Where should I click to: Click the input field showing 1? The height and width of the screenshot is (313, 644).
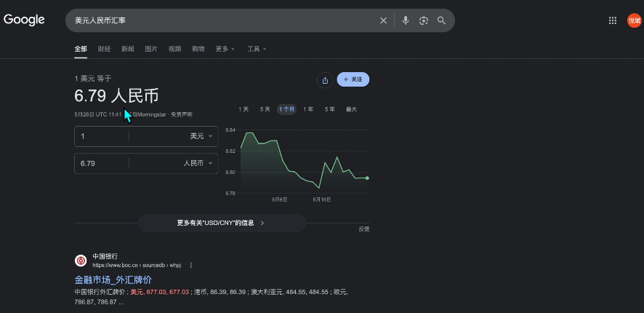[102, 136]
